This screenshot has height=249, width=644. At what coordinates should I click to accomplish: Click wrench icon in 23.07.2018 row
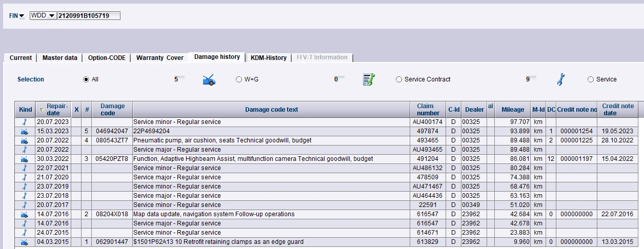pyautogui.click(x=24, y=196)
